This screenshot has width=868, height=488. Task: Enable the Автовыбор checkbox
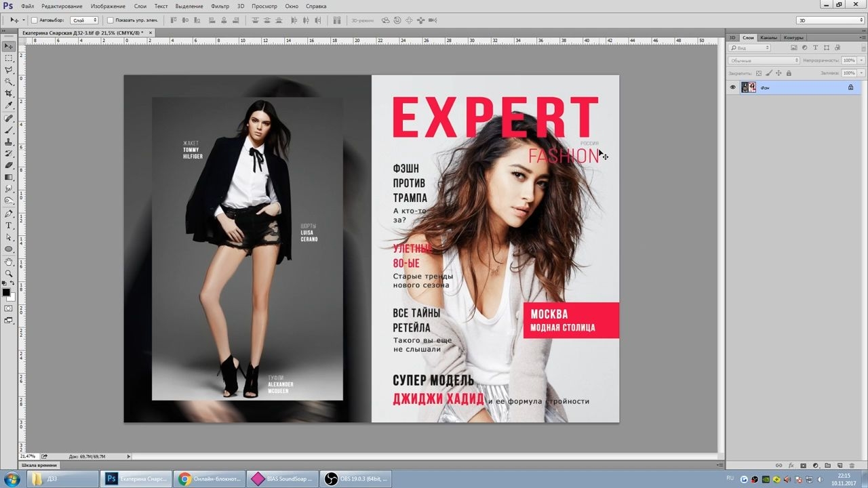pyautogui.click(x=35, y=20)
